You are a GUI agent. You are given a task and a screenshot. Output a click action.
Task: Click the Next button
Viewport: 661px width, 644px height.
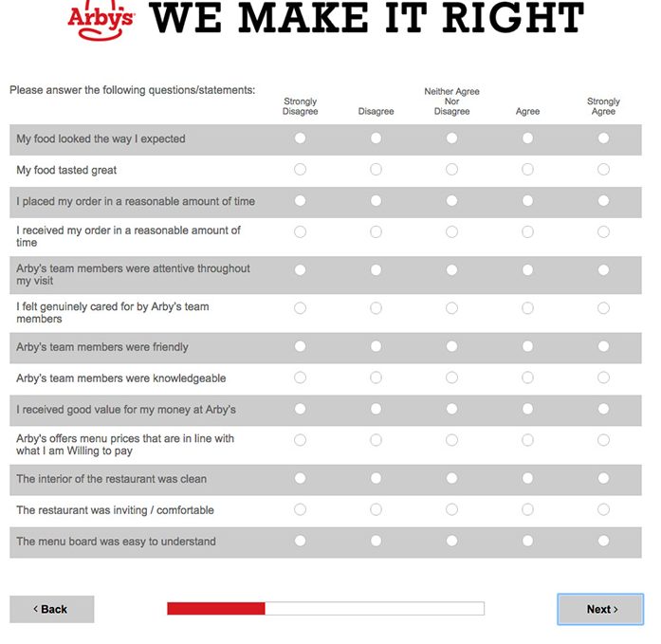click(601, 609)
